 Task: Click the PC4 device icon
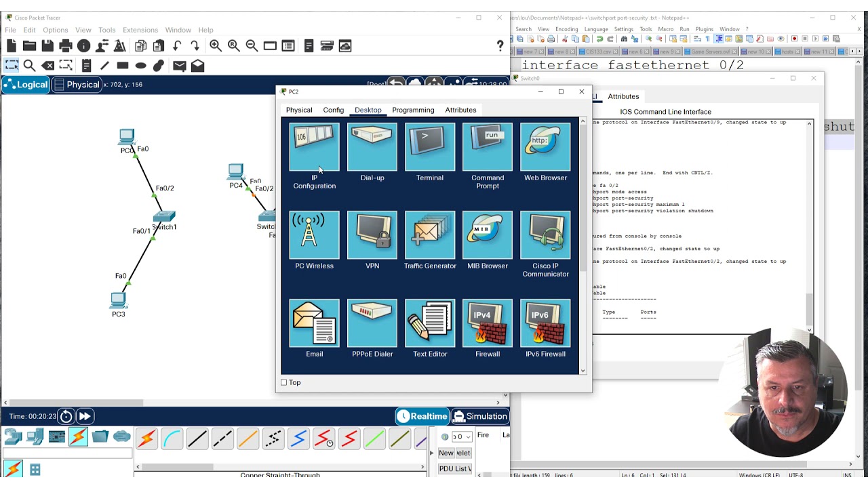(x=235, y=172)
